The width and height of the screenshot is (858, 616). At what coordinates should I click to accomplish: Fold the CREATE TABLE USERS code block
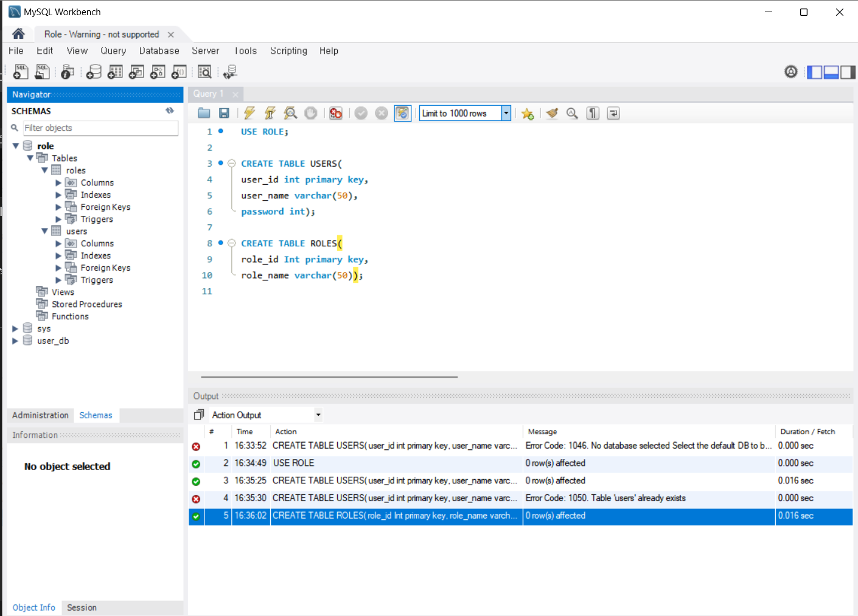[232, 164]
